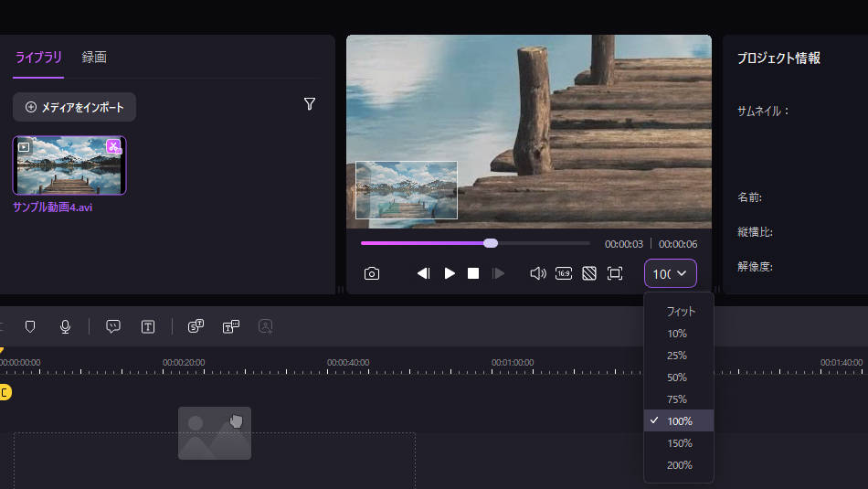Image resolution: width=868 pixels, height=489 pixels.
Task: Stop video playback
Action: [x=473, y=273]
